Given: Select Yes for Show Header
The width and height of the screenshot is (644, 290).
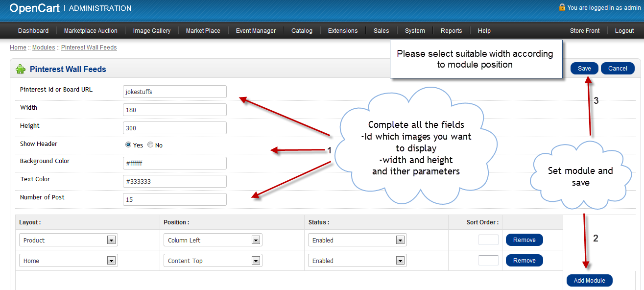Looking at the screenshot, I should [x=128, y=145].
